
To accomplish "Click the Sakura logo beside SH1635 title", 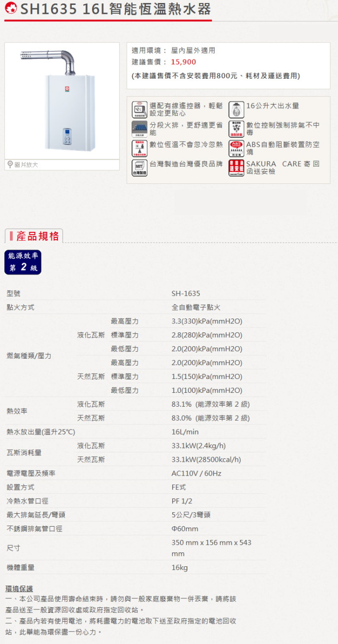I will pos(11,9).
